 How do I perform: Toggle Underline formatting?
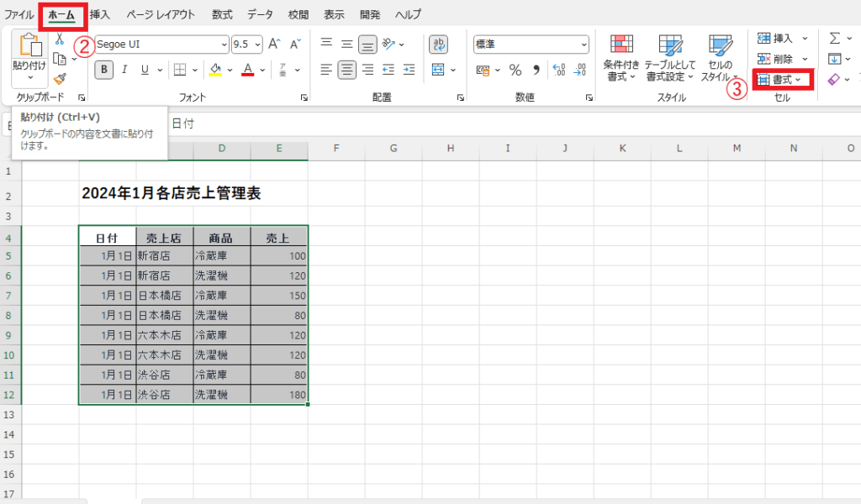pos(145,70)
